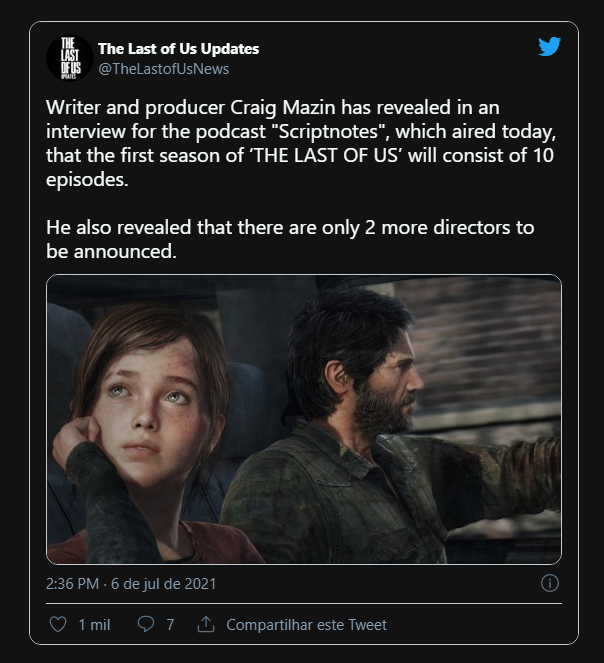Click the sentence about 2 more directors

click(x=290, y=239)
